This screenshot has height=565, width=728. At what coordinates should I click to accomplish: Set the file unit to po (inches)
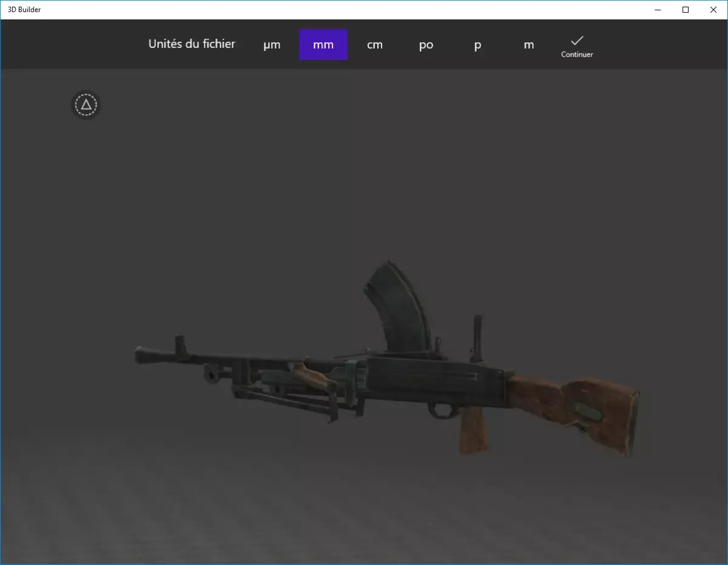click(x=426, y=45)
